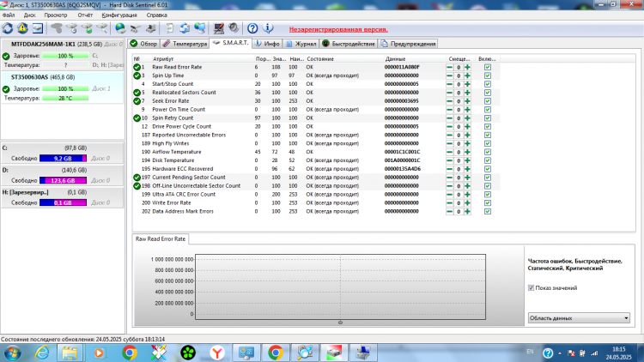
Task: Click the report document toolbar icon
Action: tap(169, 28)
